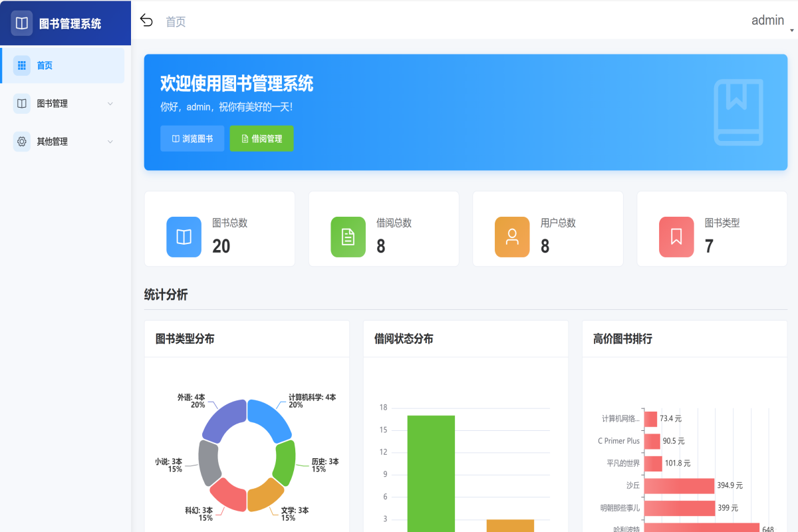Click the 沙丘 bar in 高价图书排行
Viewport: 798px width, 532px height.
tap(678, 485)
